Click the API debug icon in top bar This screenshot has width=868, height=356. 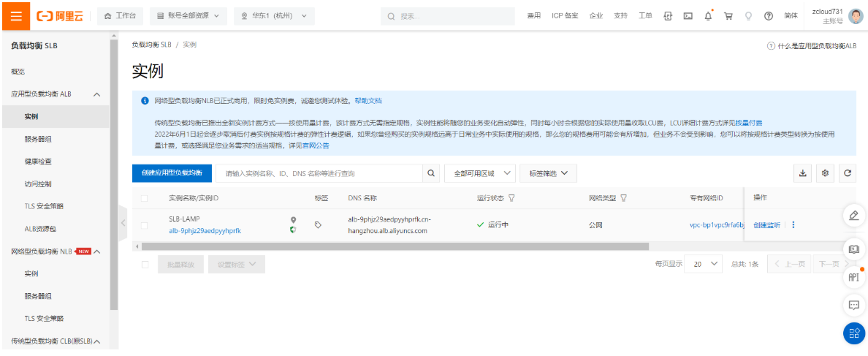[668, 16]
